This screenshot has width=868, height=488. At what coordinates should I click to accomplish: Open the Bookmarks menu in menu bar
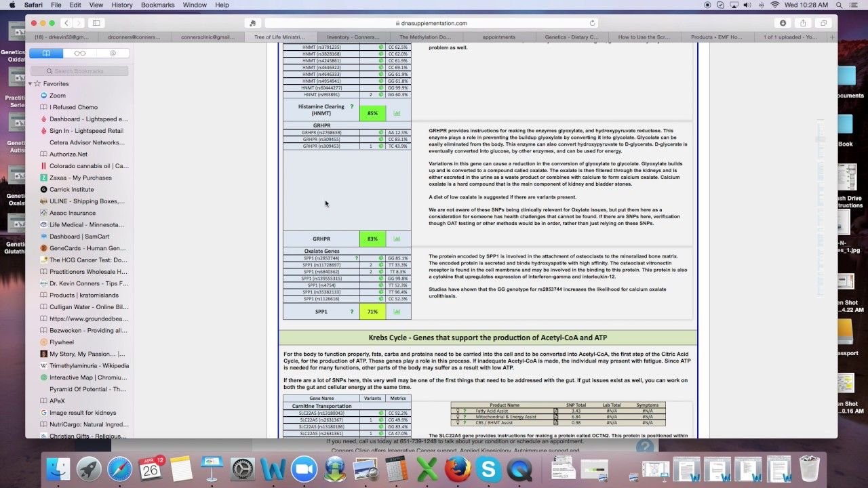point(157,5)
